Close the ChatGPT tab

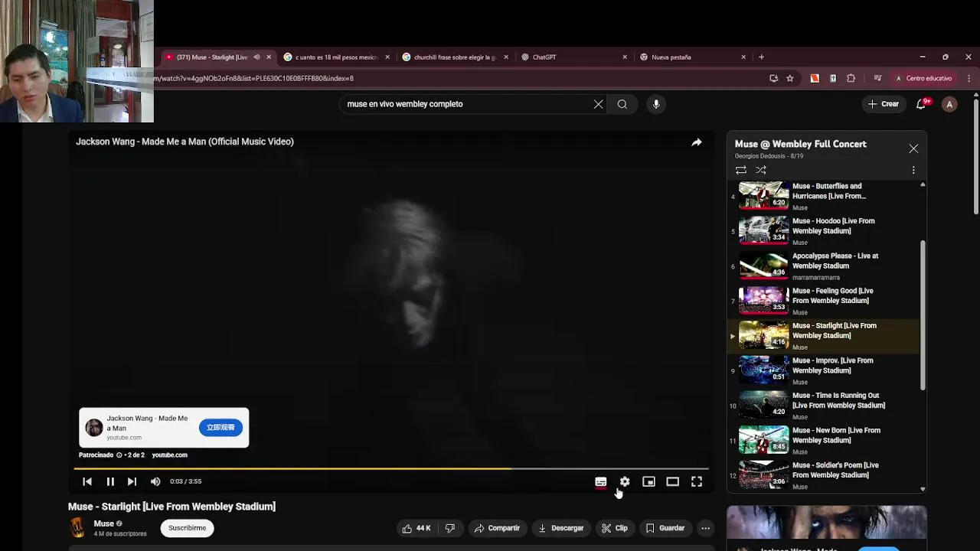(625, 57)
